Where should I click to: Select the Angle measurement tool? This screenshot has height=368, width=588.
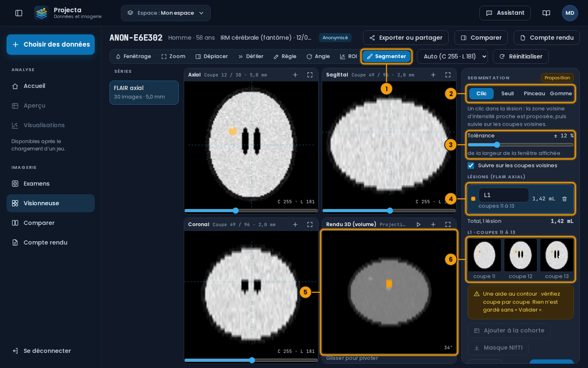coord(318,56)
